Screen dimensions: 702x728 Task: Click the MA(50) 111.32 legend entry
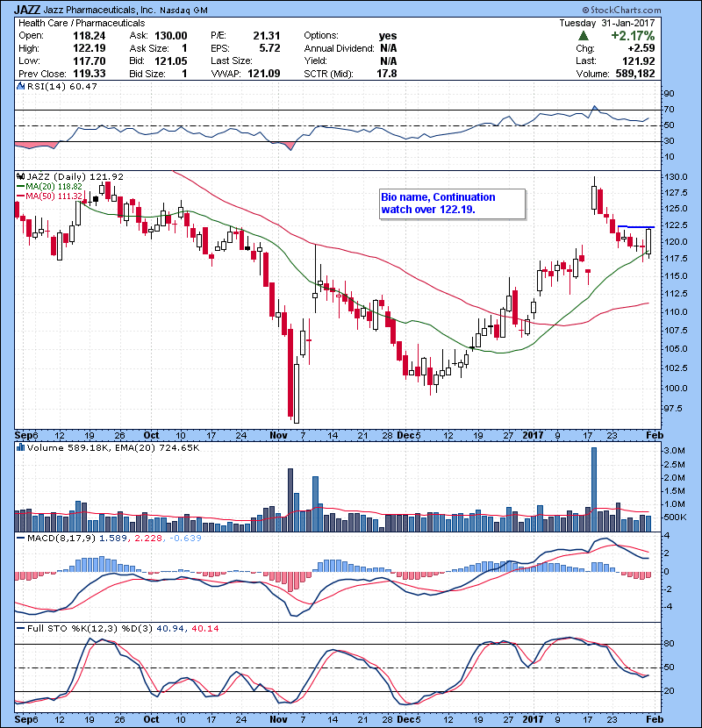[50, 196]
